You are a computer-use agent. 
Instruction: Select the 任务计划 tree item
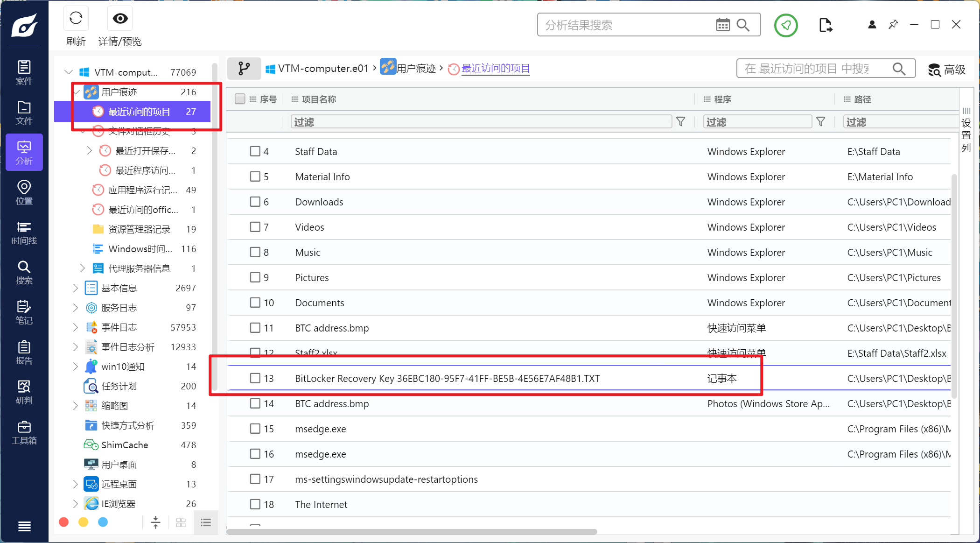(x=119, y=386)
